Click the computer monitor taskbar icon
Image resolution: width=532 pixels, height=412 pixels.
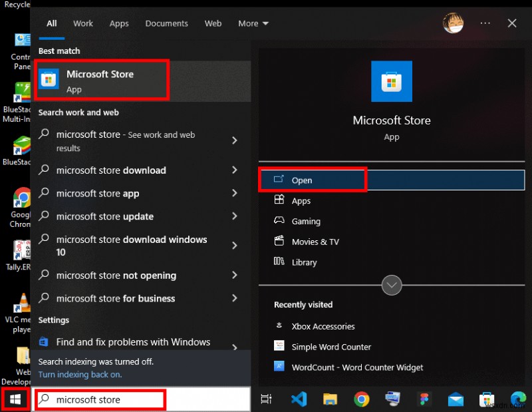coord(393,399)
